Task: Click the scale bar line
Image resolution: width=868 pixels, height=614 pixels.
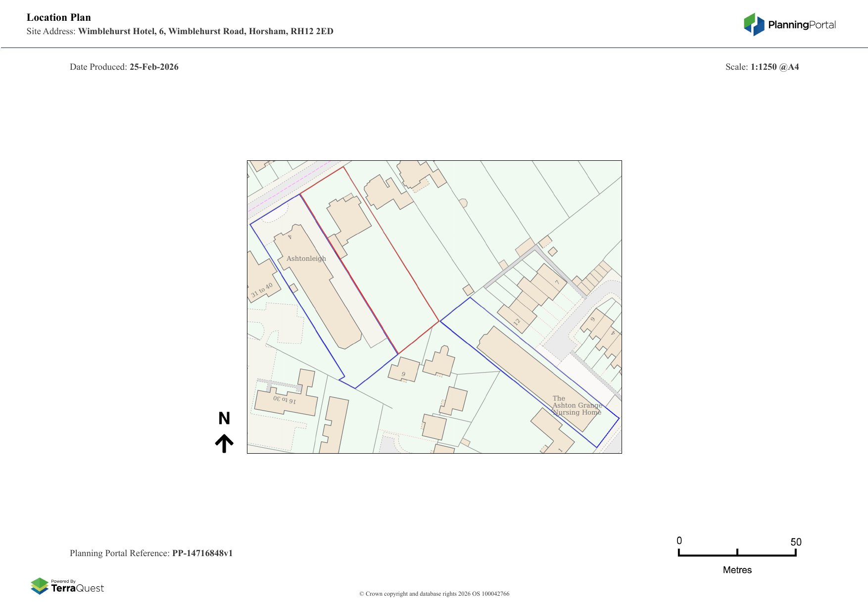Action: 737,555
